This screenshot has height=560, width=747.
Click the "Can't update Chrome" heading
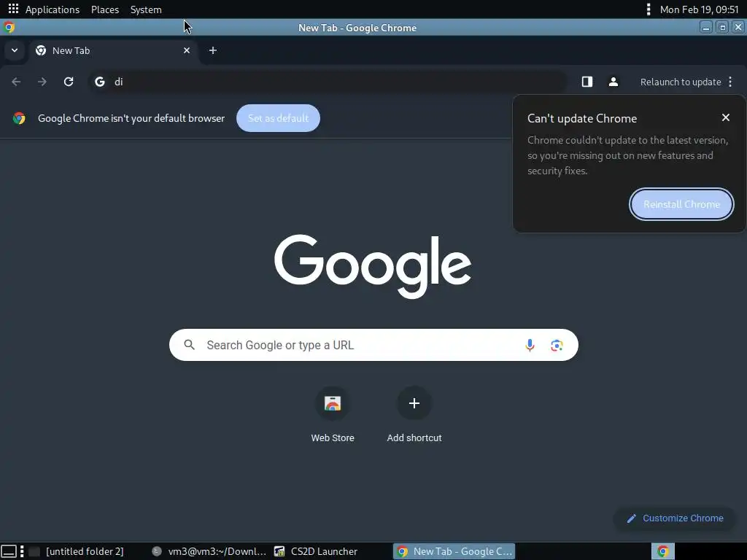(581, 119)
